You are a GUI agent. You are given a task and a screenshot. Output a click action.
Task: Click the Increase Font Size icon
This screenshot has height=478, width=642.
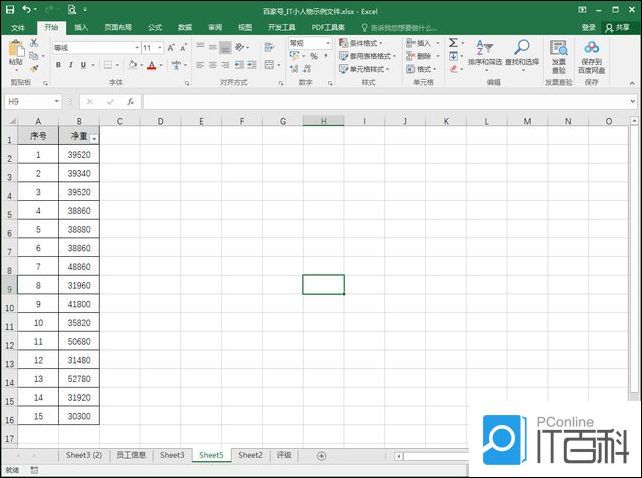coord(171,48)
